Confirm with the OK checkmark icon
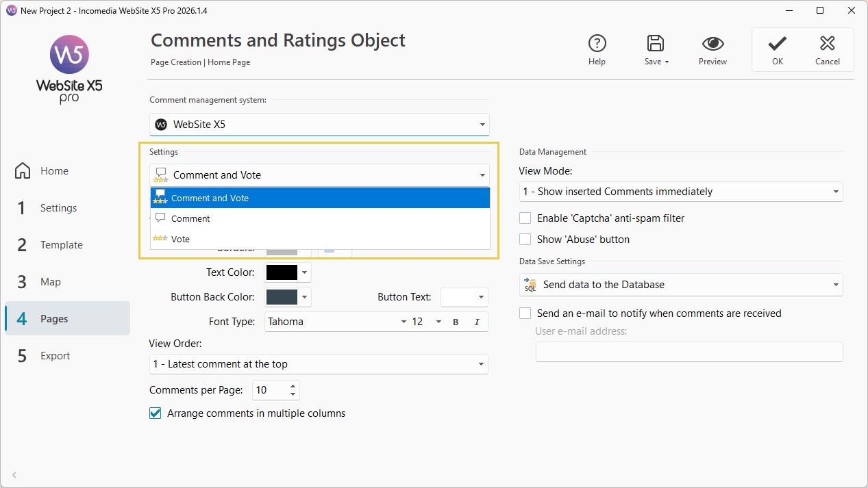Screen dimensions: 868x488 tap(777, 44)
